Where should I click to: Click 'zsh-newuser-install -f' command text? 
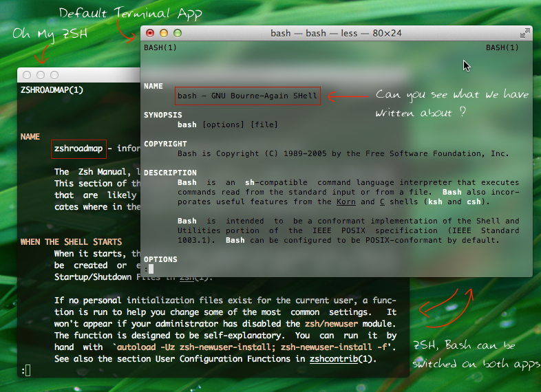coord(334,347)
